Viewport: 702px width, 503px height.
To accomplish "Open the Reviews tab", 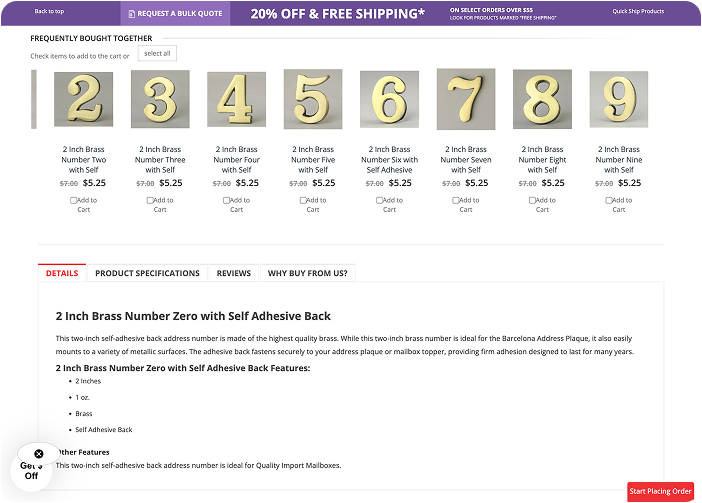I will coord(234,273).
